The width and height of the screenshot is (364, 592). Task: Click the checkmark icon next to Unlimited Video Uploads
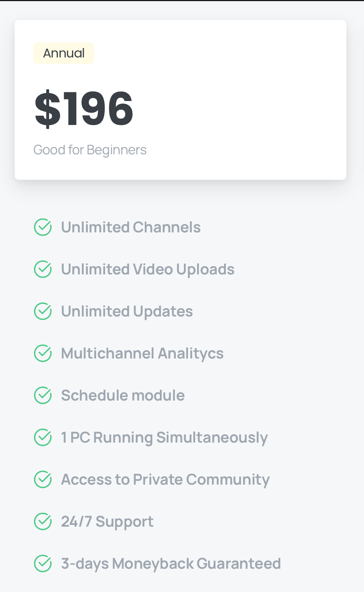point(43,269)
